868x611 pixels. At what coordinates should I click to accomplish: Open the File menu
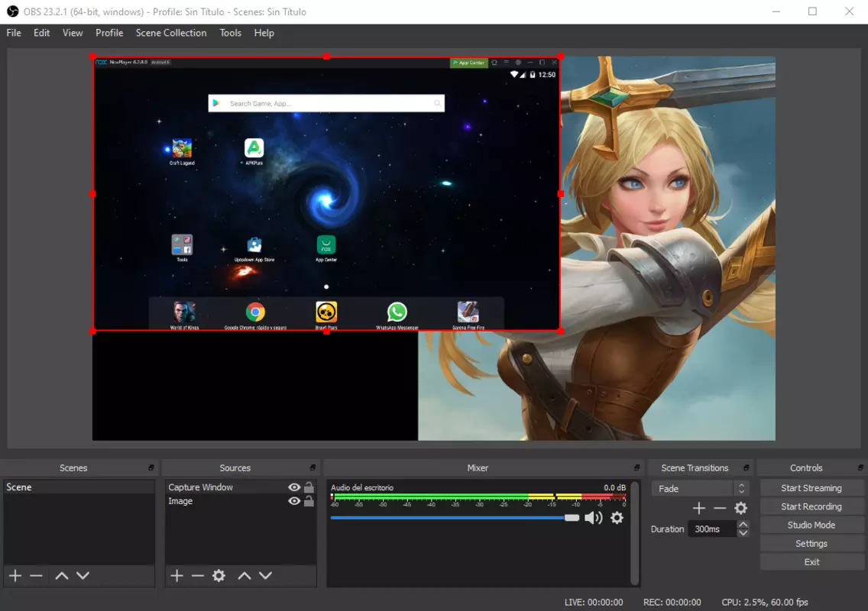coord(14,33)
